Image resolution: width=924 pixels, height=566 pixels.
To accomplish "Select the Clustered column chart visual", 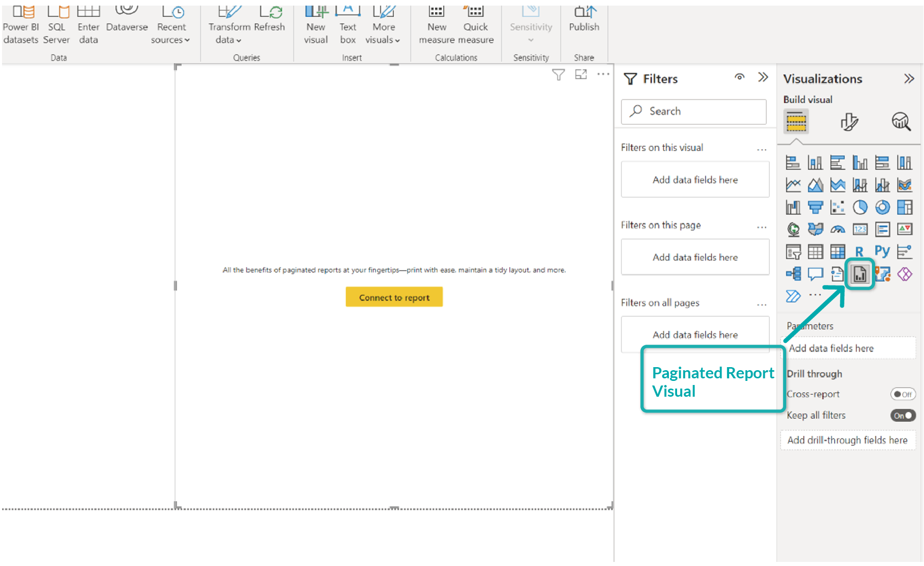I will 860,163.
